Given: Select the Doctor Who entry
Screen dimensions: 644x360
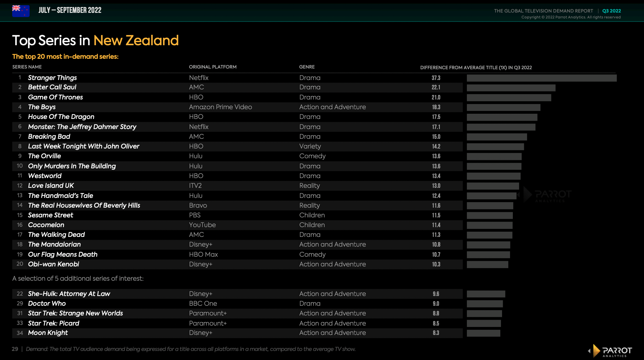Looking at the screenshot, I should (x=47, y=304).
